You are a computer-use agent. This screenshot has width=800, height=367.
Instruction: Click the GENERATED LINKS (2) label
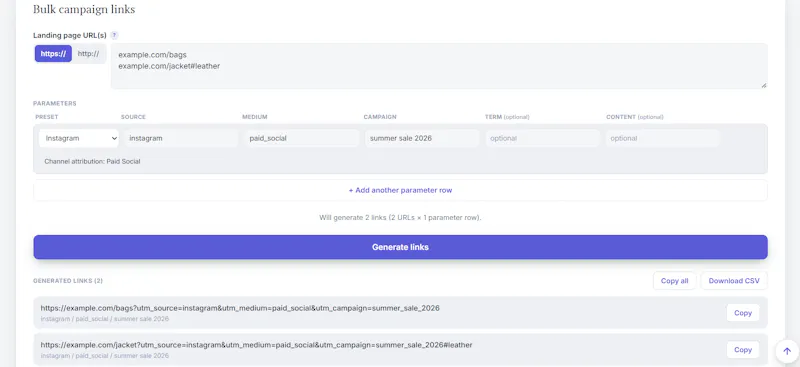coord(68,281)
